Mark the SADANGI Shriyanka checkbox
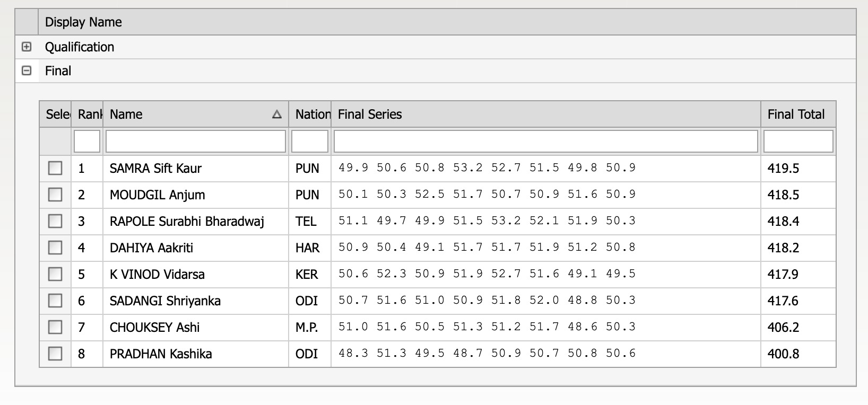868x405 pixels. [55, 301]
